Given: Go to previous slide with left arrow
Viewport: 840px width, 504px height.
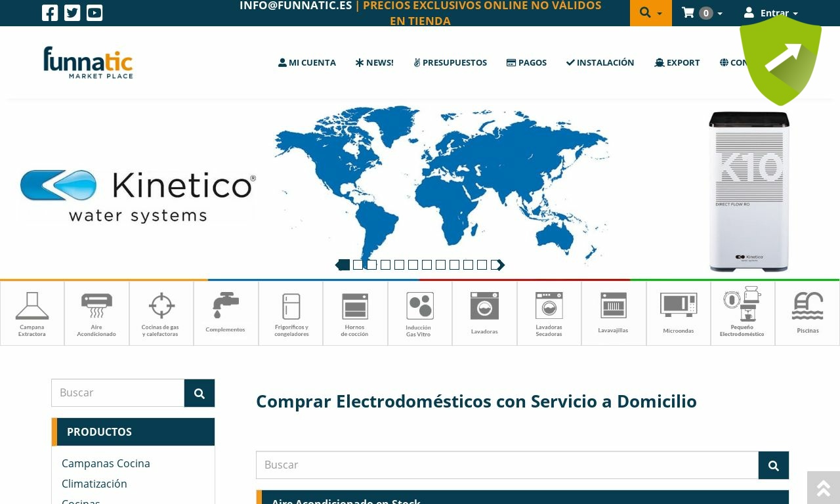Looking at the screenshot, I should (x=339, y=265).
